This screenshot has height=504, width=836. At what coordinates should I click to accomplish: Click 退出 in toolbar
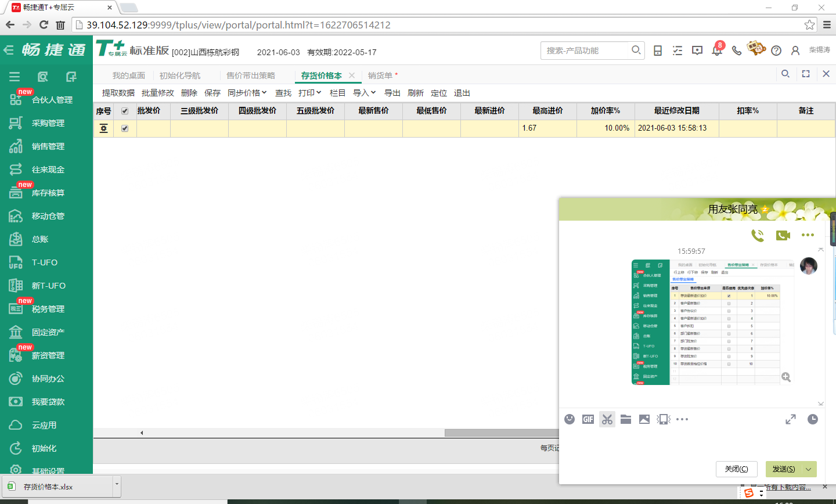click(x=462, y=93)
